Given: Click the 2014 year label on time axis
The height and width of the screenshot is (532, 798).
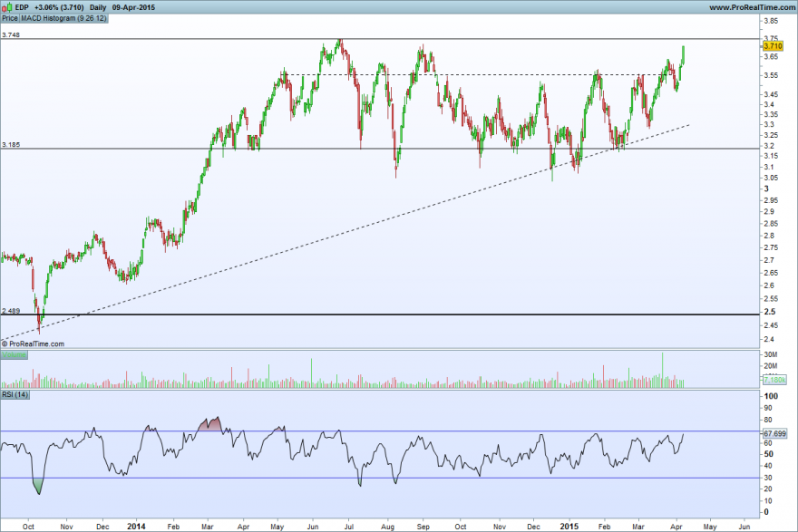Looking at the screenshot, I should click(136, 527).
